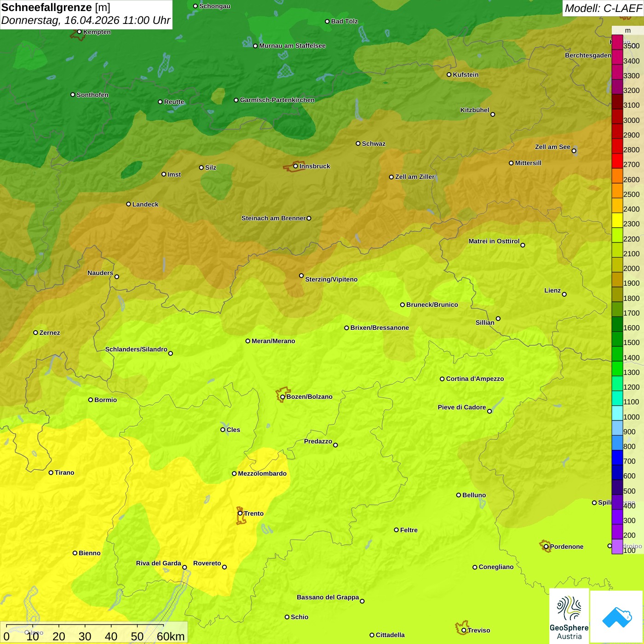Click the Lienz location marker dot
The height and width of the screenshot is (644, 644).
[564, 294]
